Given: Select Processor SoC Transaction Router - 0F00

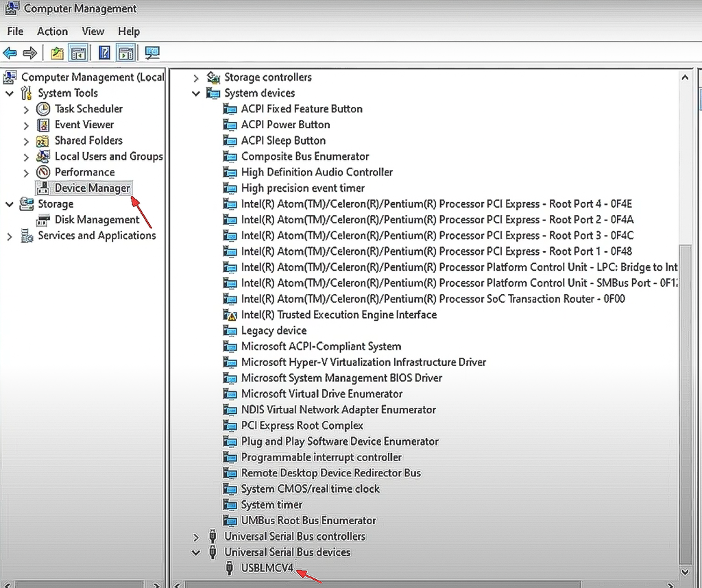Looking at the screenshot, I should coord(433,299).
